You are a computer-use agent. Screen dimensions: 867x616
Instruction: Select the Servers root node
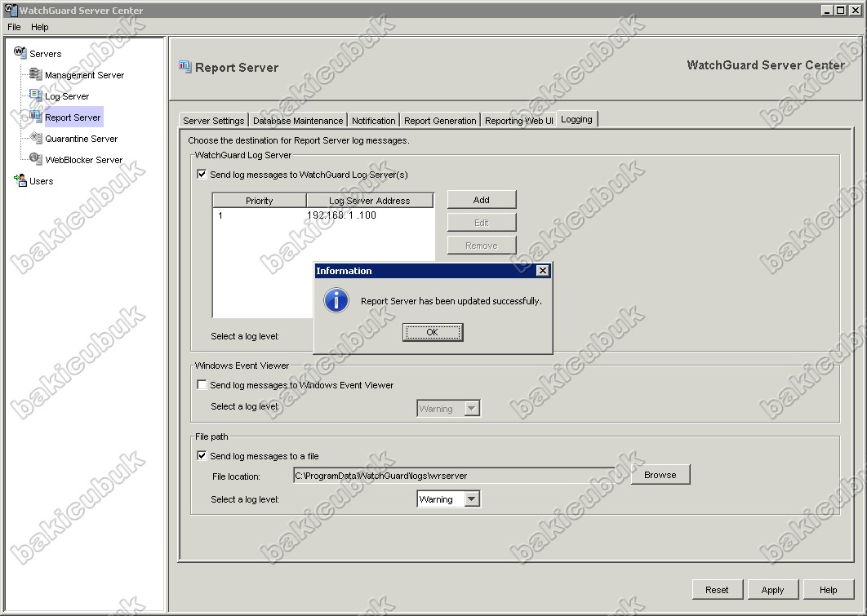(46, 54)
